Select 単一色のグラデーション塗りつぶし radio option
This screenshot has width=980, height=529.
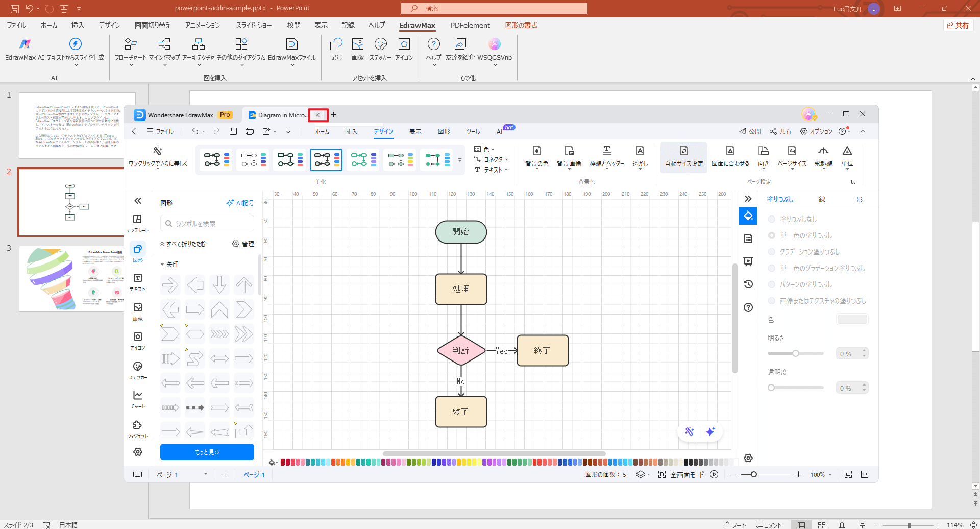(772, 268)
